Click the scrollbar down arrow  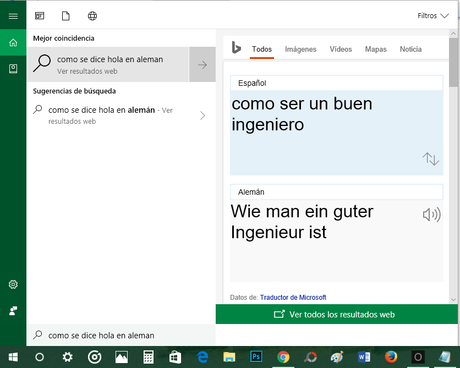tap(453, 299)
